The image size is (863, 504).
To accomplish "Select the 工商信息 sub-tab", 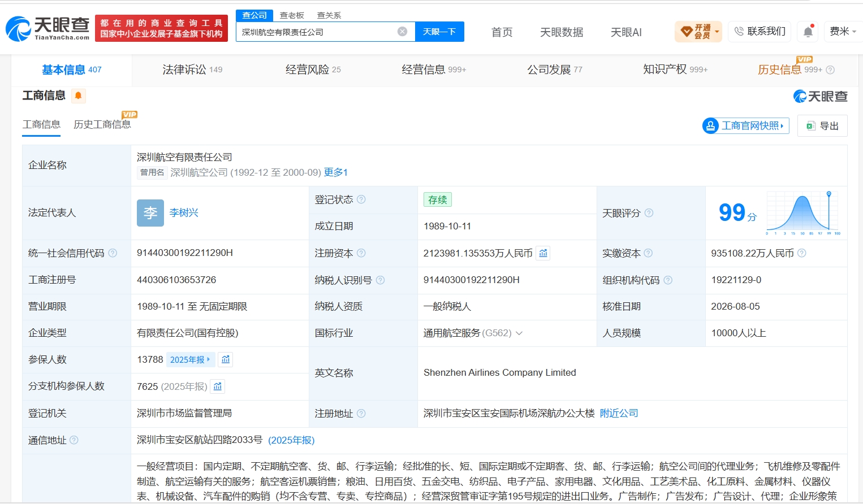I will [x=41, y=124].
